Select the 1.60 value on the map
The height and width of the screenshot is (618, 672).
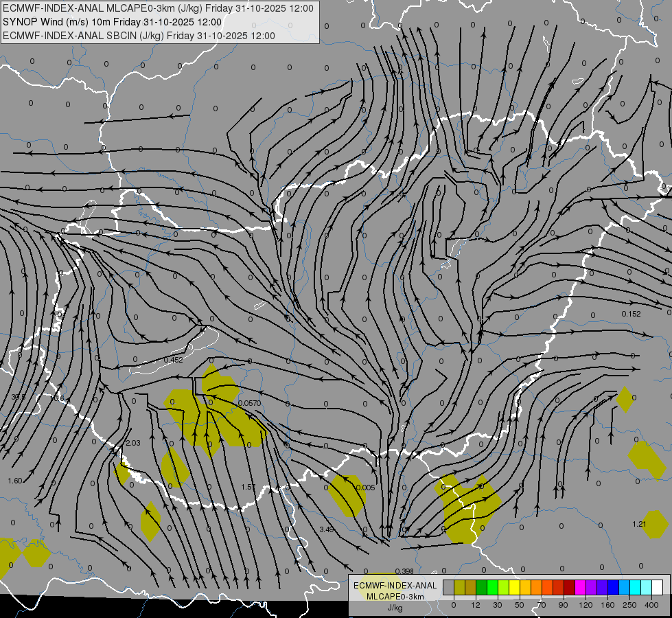click(x=15, y=481)
